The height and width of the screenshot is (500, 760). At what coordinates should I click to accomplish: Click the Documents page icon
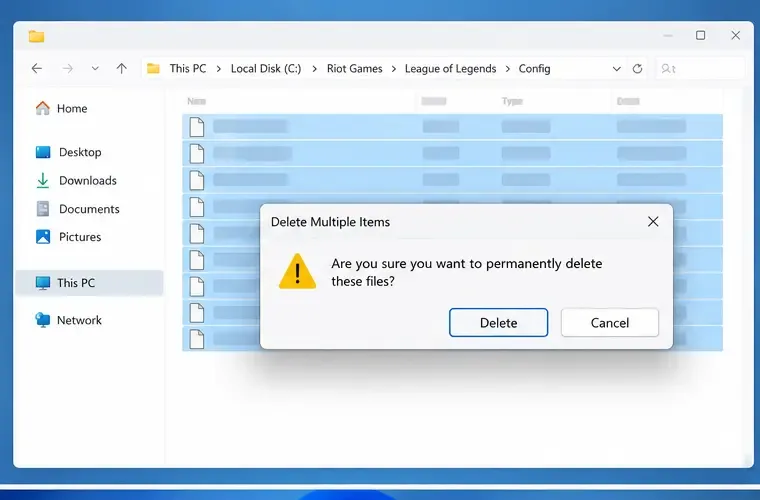pyautogui.click(x=43, y=209)
